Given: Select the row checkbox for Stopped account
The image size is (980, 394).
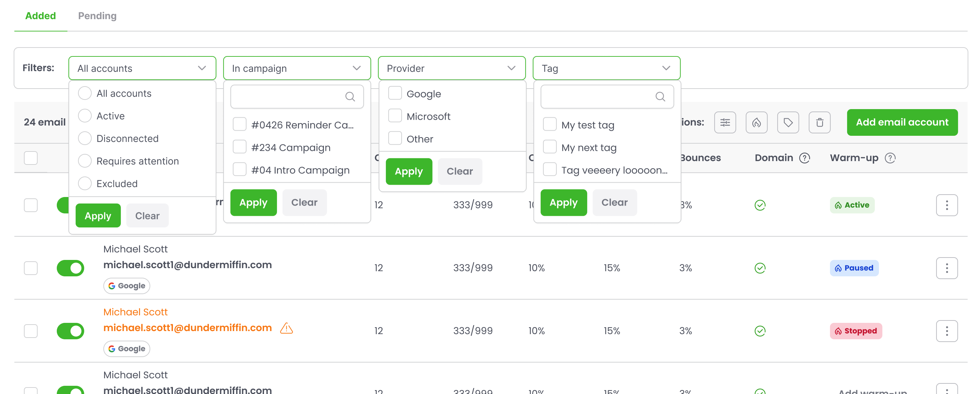Looking at the screenshot, I should (x=31, y=331).
